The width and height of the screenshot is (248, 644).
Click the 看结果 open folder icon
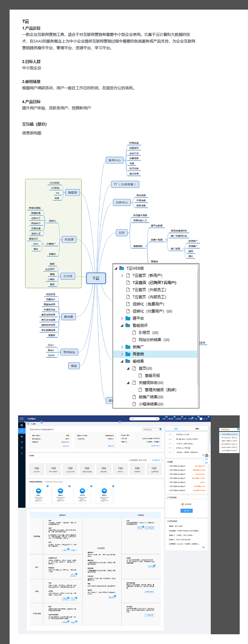tap(128, 361)
